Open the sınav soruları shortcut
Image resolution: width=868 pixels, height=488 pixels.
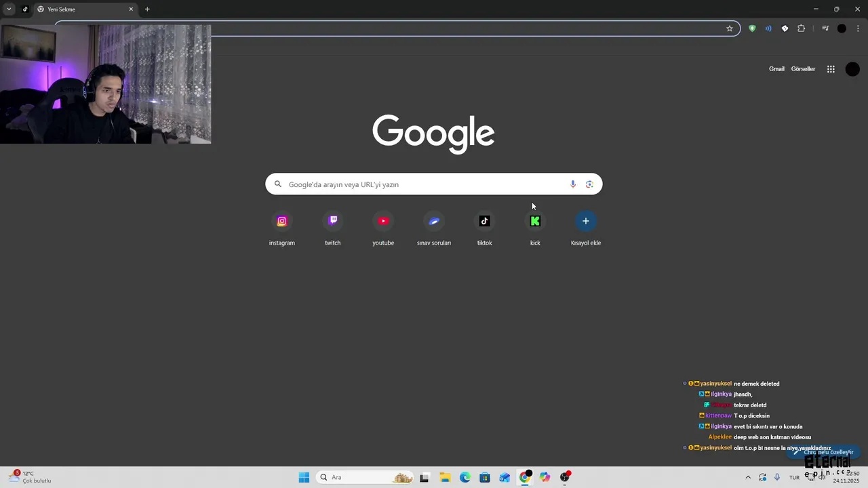point(434,228)
